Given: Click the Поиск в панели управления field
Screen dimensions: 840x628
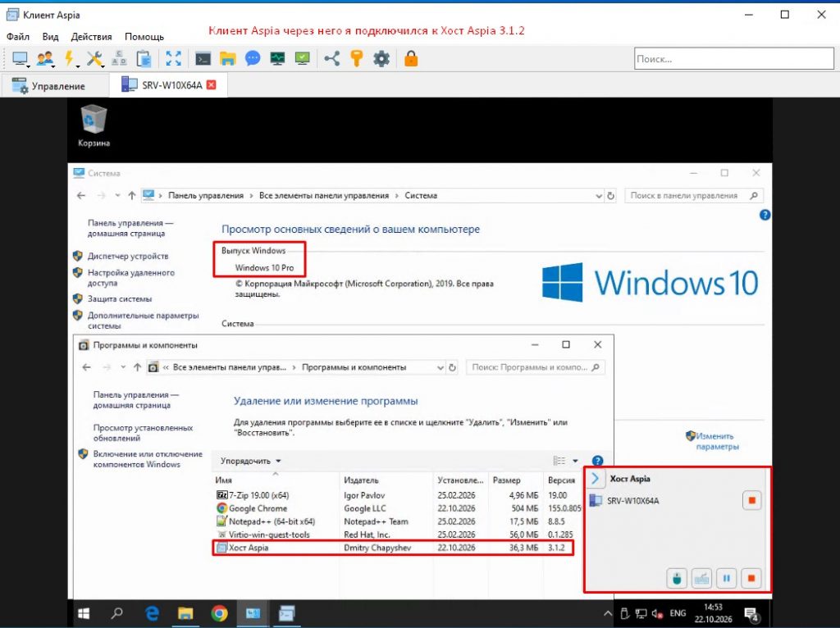Looking at the screenshot, I should point(694,195).
